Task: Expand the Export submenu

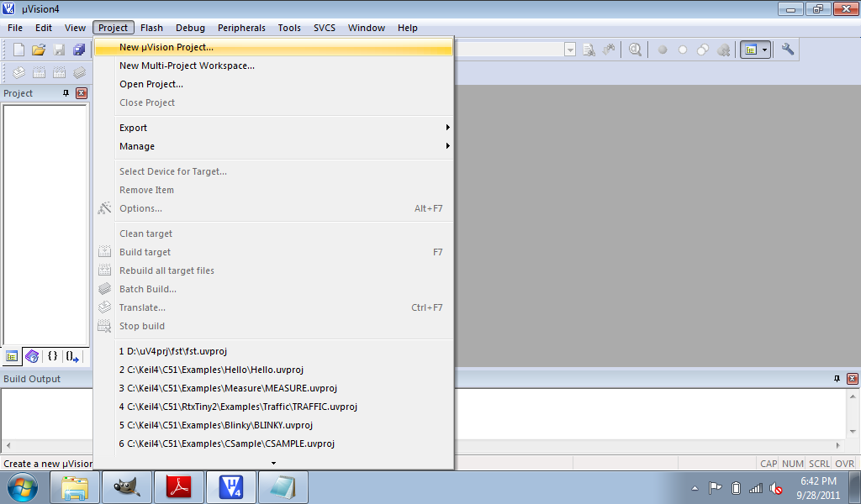Action: pyautogui.click(x=273, y=128)
